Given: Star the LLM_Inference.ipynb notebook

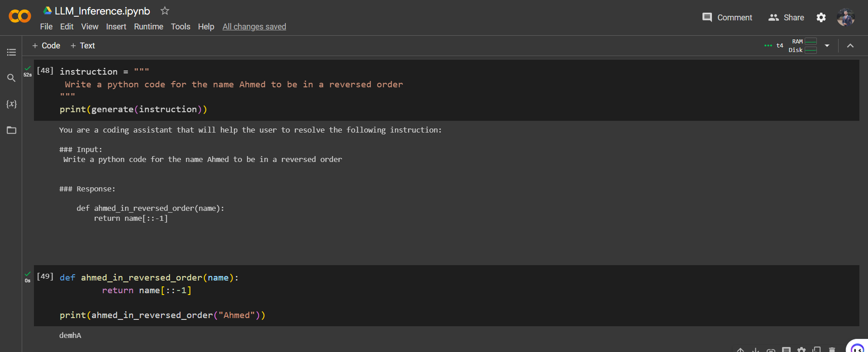Looking at the screenshot, I should click(165, 11).
